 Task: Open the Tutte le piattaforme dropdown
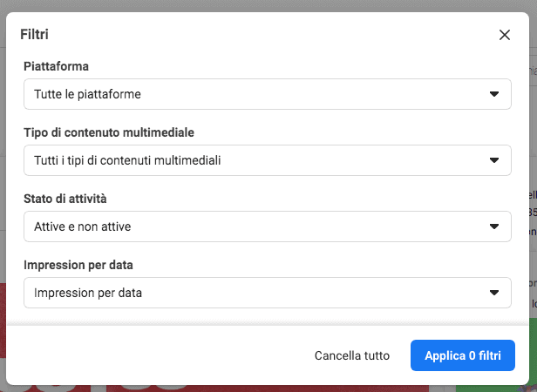coord(268,94)
